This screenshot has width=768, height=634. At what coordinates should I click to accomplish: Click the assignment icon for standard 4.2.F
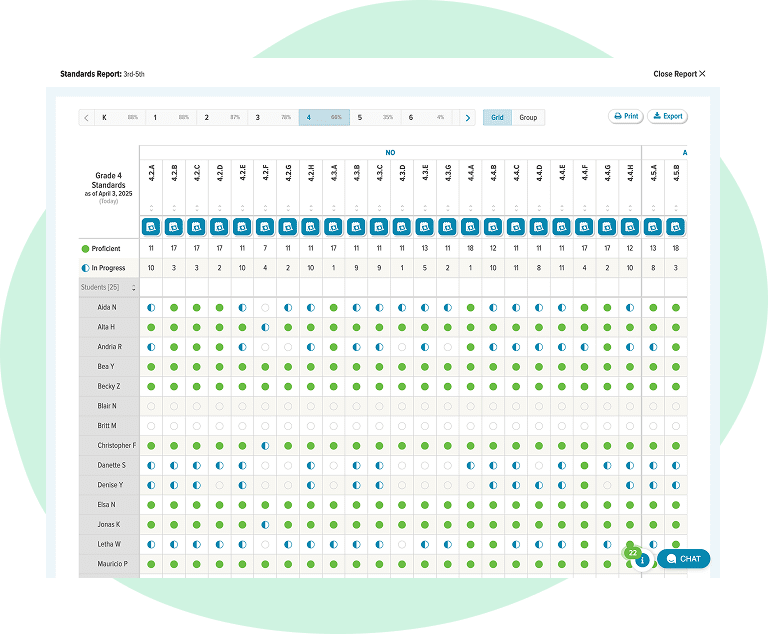(265, 226)
